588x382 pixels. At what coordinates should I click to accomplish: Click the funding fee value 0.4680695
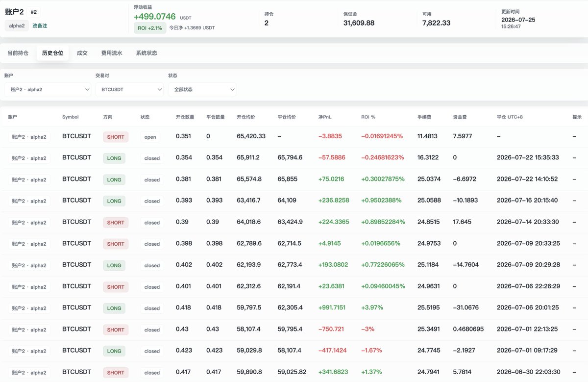pyautogui.click(x=468, y=329)
